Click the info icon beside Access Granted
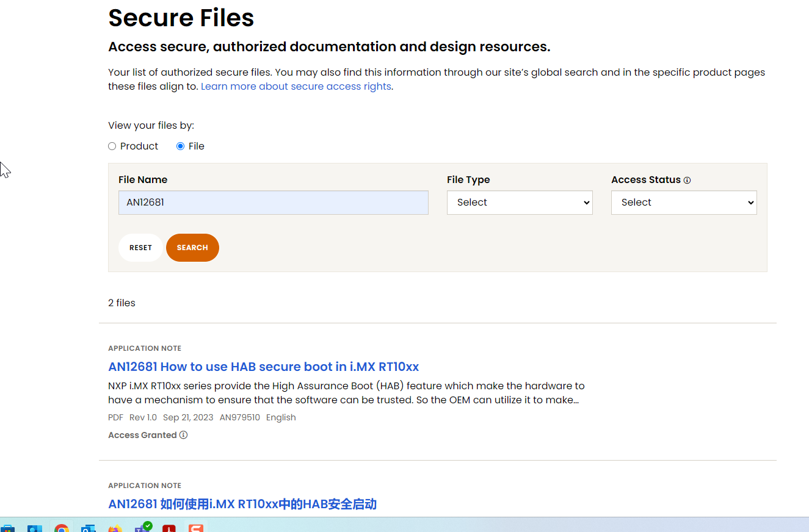 [183, 435]
